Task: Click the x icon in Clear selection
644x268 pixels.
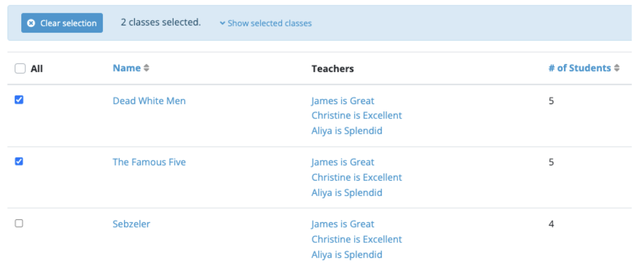Action: click(x=31, y=23)
